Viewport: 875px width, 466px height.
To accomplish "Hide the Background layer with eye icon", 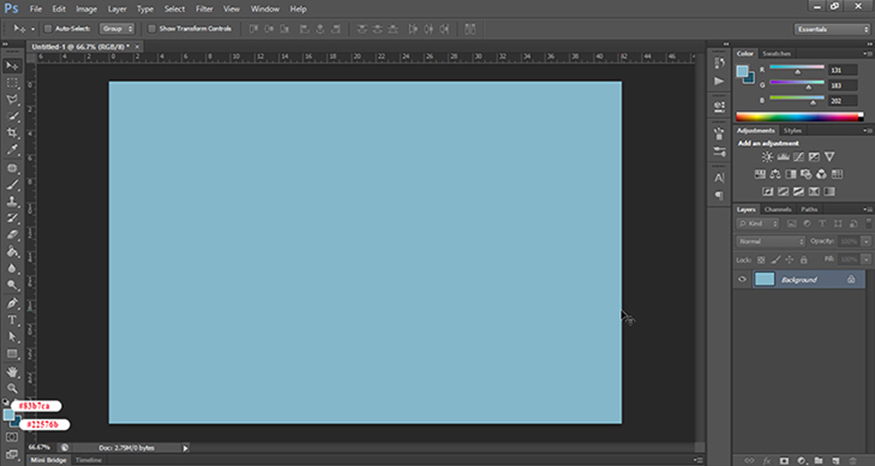I will (742, 280).
